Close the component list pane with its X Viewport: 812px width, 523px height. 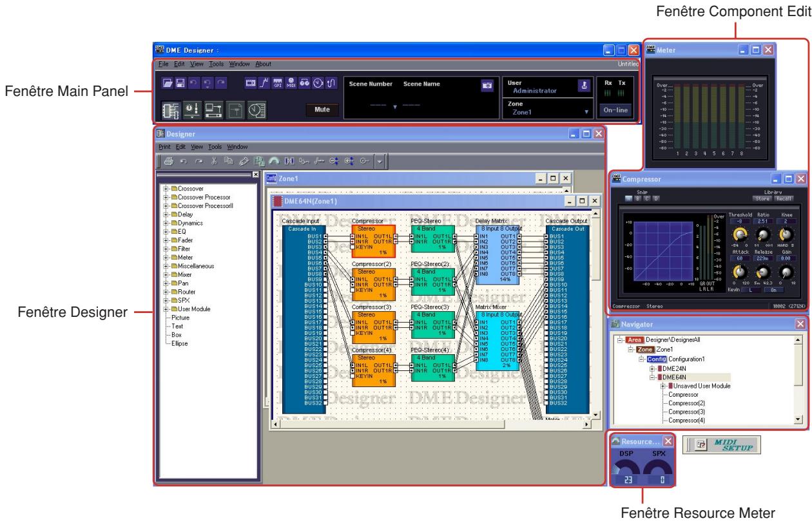click(255, 174)
